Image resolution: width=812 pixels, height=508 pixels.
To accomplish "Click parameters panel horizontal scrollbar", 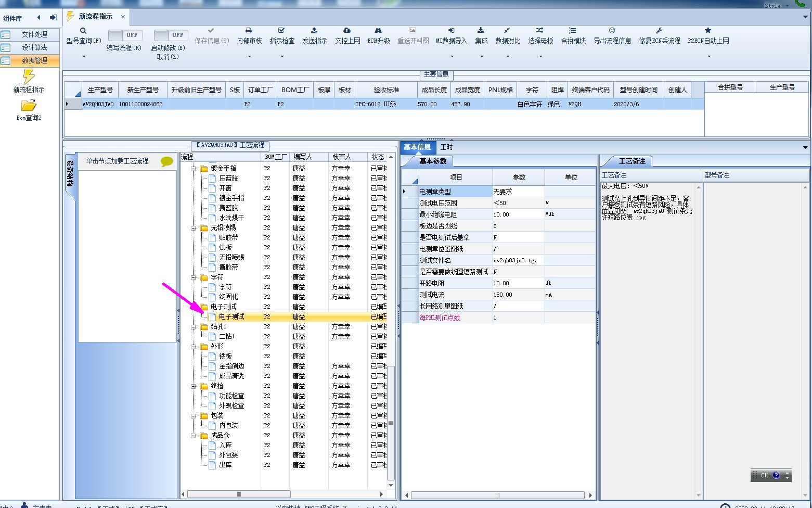I will tap(497, 495).
